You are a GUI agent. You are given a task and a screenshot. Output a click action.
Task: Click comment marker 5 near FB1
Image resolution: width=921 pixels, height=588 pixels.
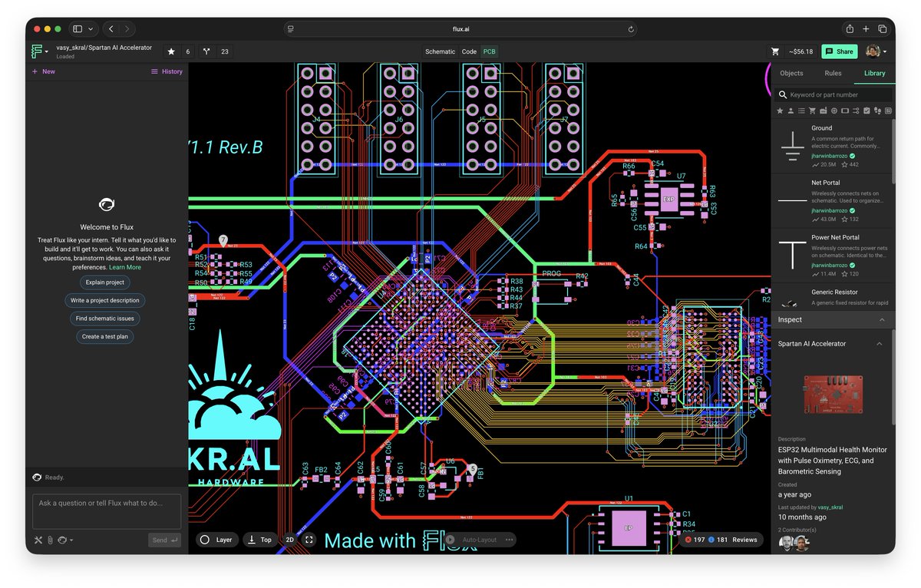point(473,468)
